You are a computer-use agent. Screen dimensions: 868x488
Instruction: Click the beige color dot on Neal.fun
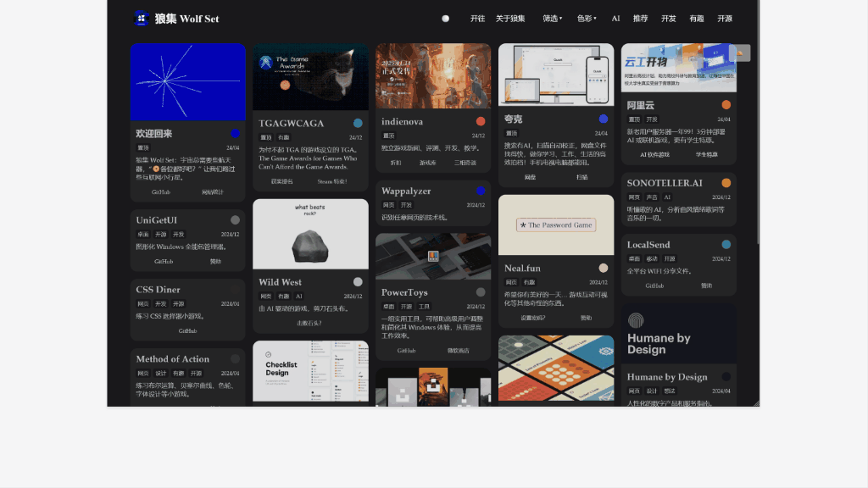pyautogui.click(x=604, y=268)
